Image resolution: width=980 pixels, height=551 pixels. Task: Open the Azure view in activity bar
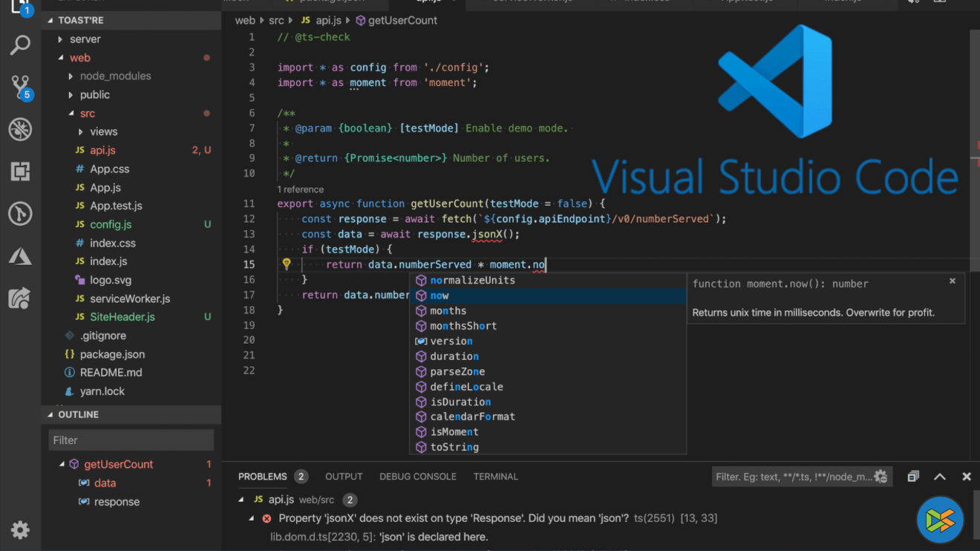(20, 257)
